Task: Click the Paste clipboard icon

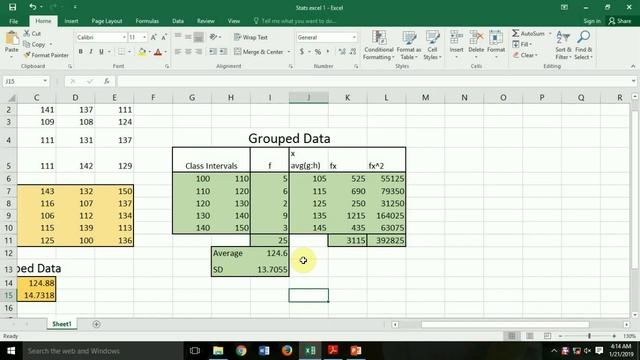Action: point(11,39)
